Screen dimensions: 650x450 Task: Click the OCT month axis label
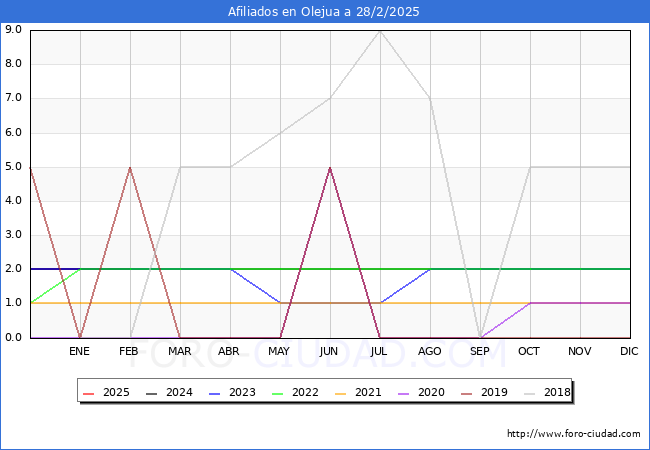tap(529, 351)
